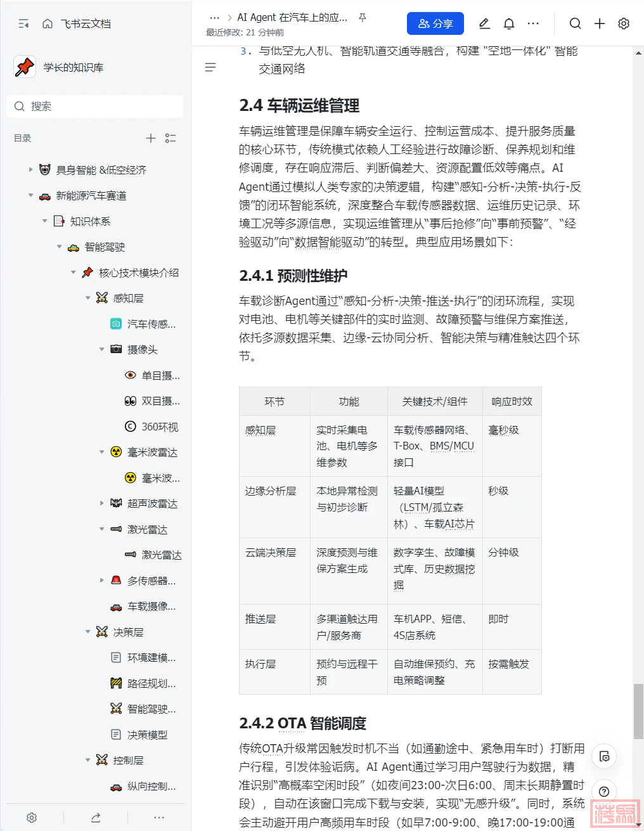The width and height of the screenshot is (644, 831).
Task: Expand the 超声波雷达 tree node
Action: coord(101,503)
